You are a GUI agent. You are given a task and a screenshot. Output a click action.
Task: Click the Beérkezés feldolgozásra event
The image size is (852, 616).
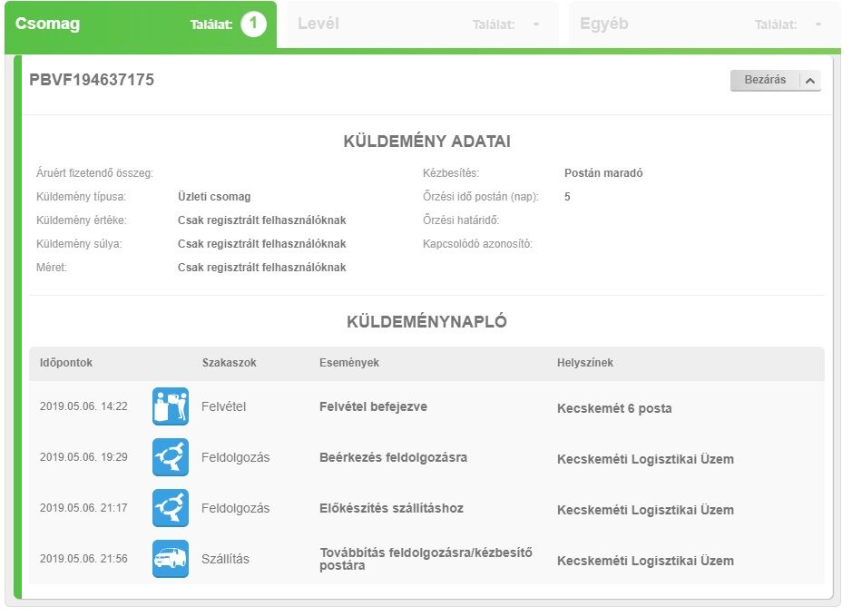pyautogui.click(x=394, y=457)
